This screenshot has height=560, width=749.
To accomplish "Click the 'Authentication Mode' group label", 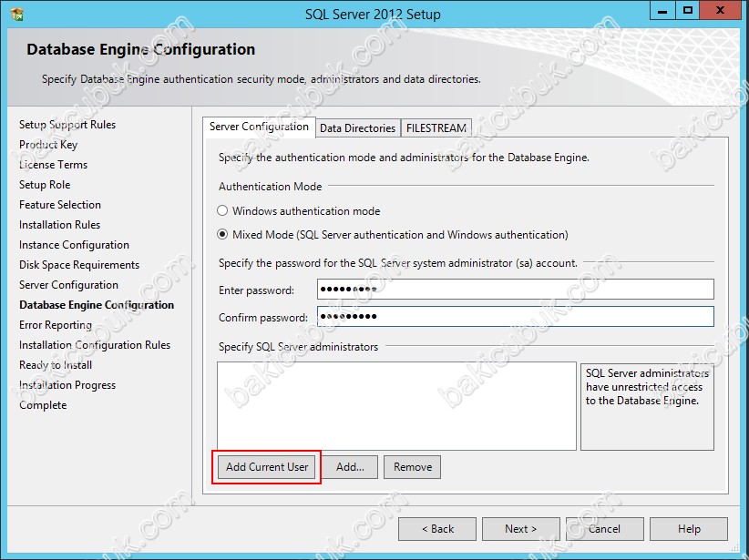I will (x=271, y=187).
